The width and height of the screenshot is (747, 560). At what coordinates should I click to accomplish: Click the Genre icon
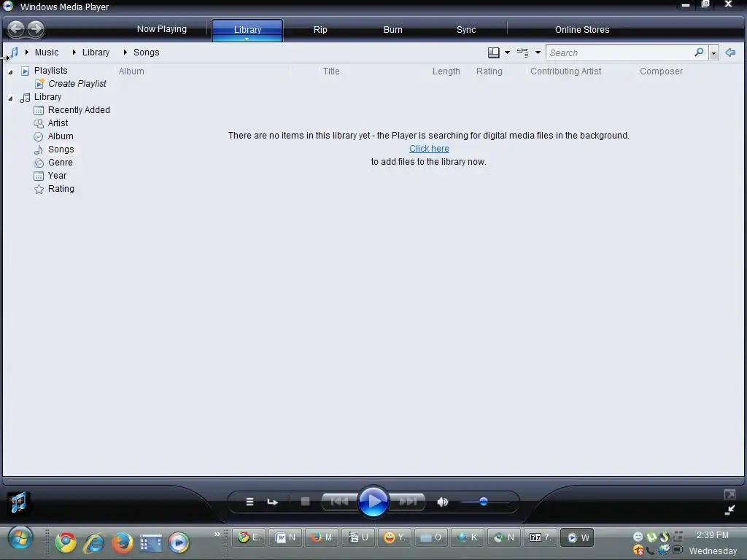(39, 163)
